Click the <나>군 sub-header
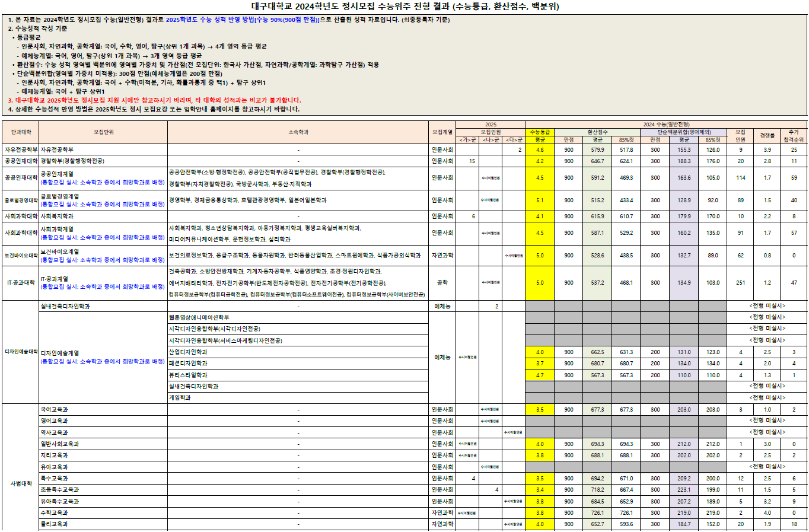 (491, 140)
